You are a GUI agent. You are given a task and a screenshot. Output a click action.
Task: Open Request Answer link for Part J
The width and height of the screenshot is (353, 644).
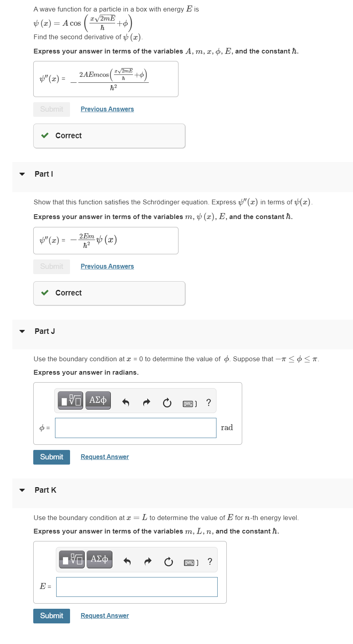(x=105, y=457)
